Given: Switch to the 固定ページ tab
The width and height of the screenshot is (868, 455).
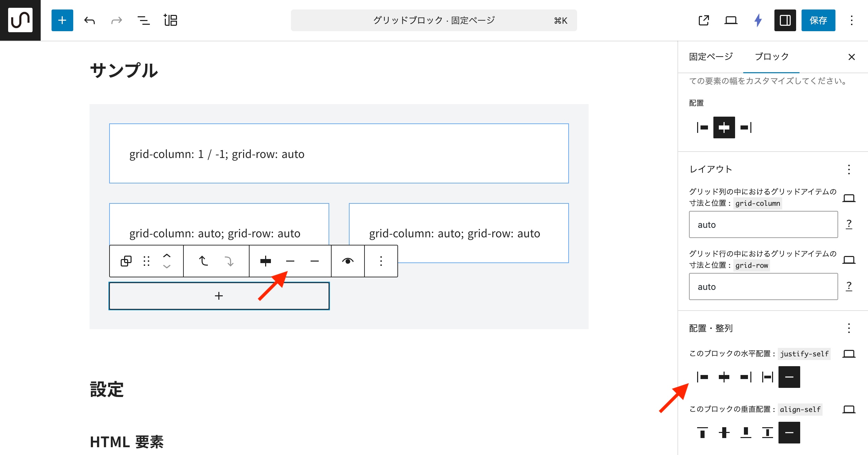Looking at the screenshot, I should click(x=711, y=57).
